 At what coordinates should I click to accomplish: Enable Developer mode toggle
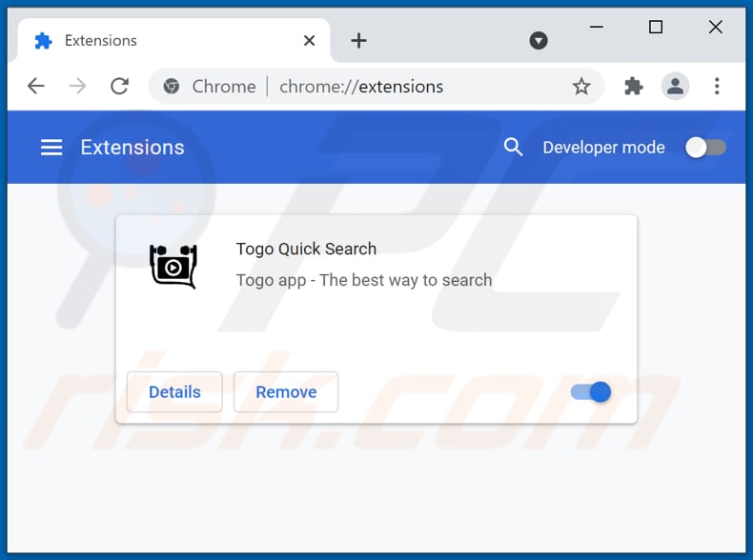(x=705, y=148)
